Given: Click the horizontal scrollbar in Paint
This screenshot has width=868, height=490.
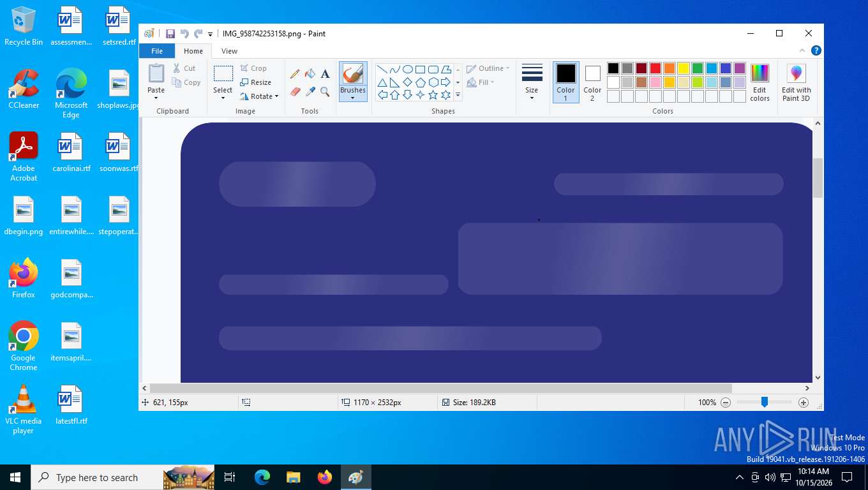Looking at the screenshot, I should click(440, 388).
